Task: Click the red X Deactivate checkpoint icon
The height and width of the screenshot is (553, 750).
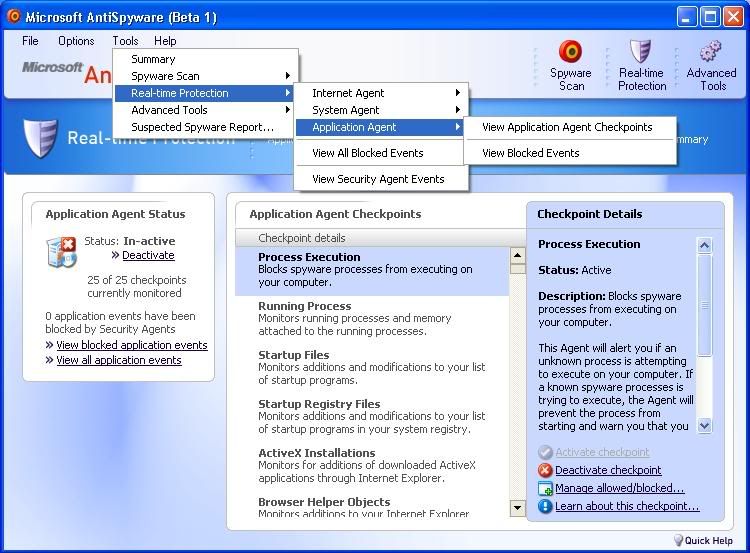Action: point(545,470)
